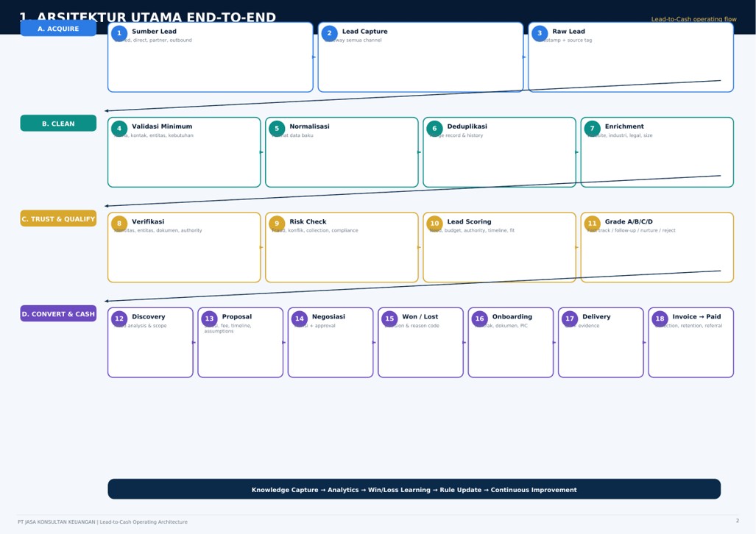Click the 'Won / Lost' card title
The width and height of the screenshot is (756, 534).
[420, 316]
